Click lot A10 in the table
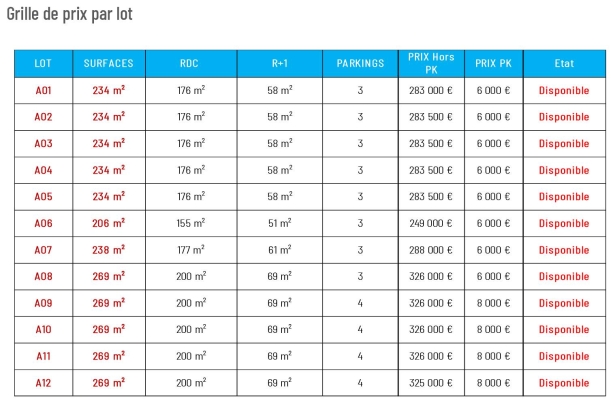 click(43, 329)
